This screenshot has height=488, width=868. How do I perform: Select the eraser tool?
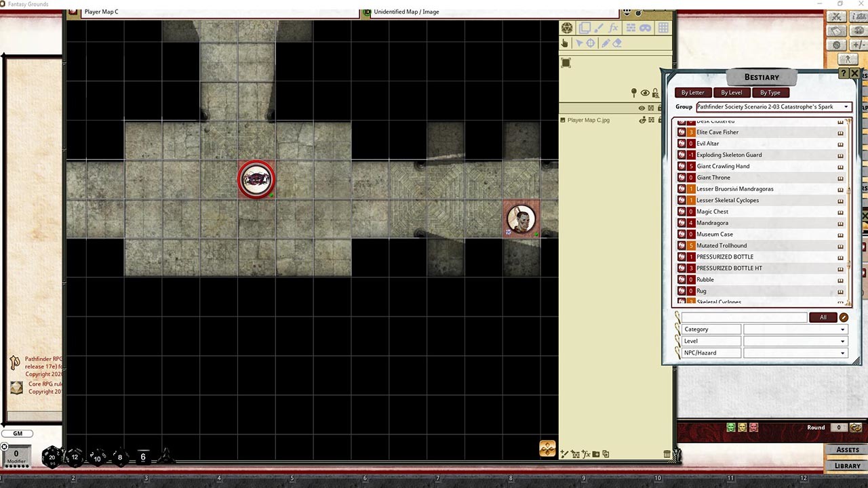(x=616, y=43)
